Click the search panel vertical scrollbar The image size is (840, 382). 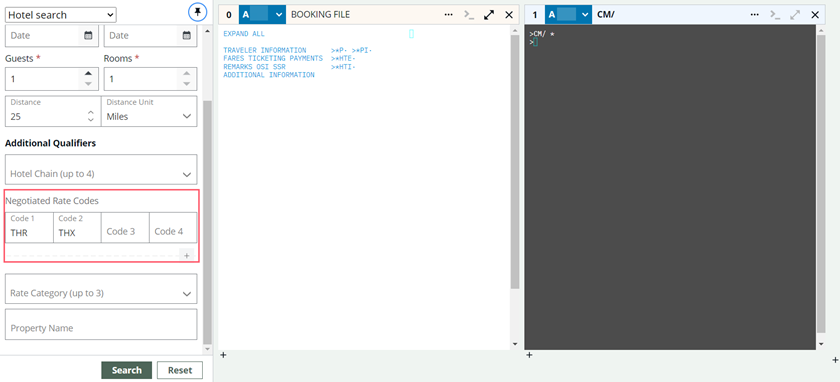[x=208, y=222]
